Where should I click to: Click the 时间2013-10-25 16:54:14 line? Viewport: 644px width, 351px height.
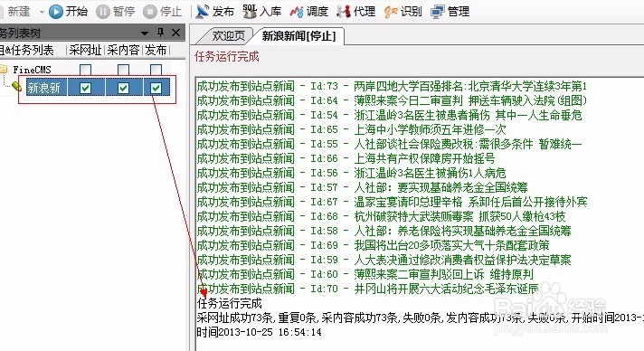260,332
